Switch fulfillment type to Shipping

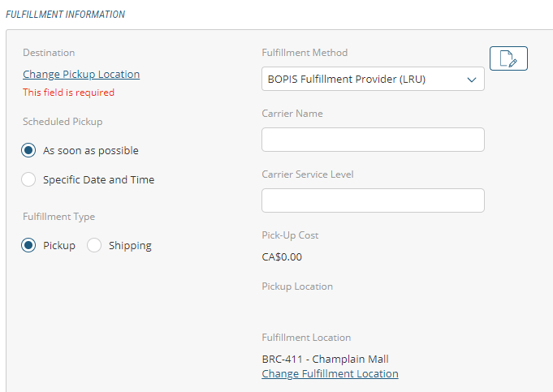click(x=94, y=245)
